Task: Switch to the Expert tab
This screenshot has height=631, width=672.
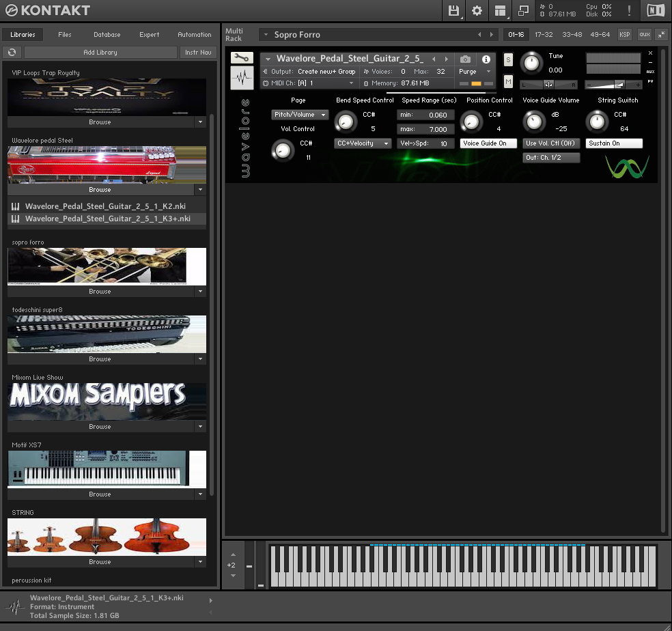Action: coord(149,35)
